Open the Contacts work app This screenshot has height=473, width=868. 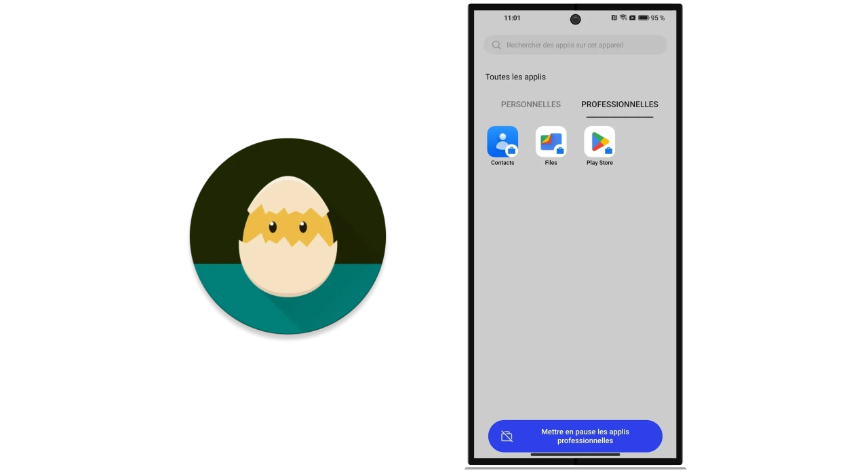[502, 142]
